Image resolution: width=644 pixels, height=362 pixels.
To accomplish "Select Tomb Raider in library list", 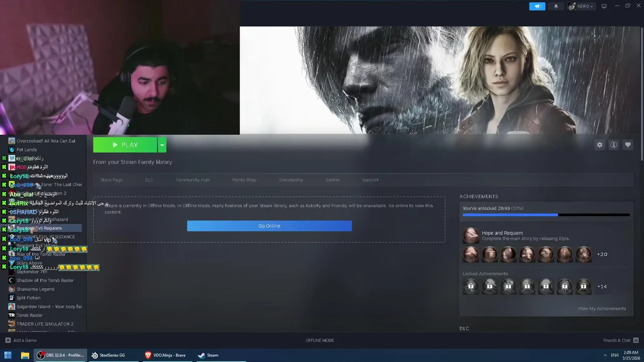I will (29, 315).
